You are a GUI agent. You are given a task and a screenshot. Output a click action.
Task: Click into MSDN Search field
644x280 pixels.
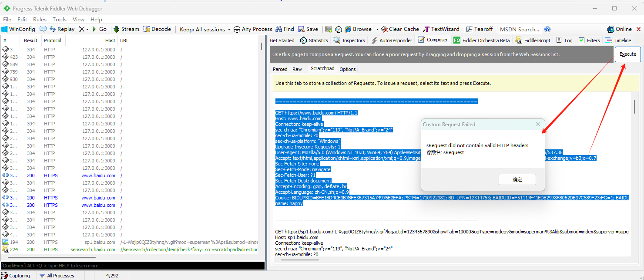tap(520, 29)
